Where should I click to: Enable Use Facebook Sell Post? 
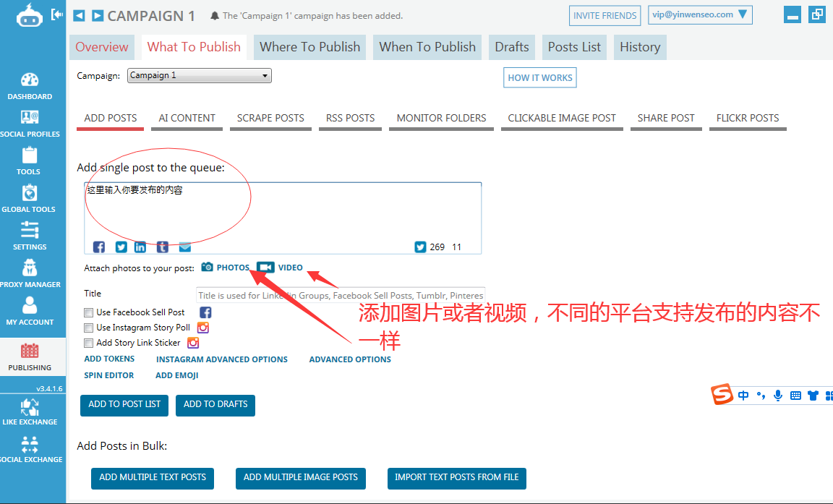point(88,312)
